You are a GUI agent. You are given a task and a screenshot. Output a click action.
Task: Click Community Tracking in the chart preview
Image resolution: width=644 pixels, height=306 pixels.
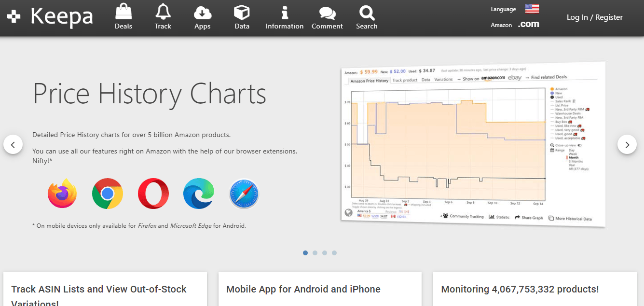pos(462,216)
